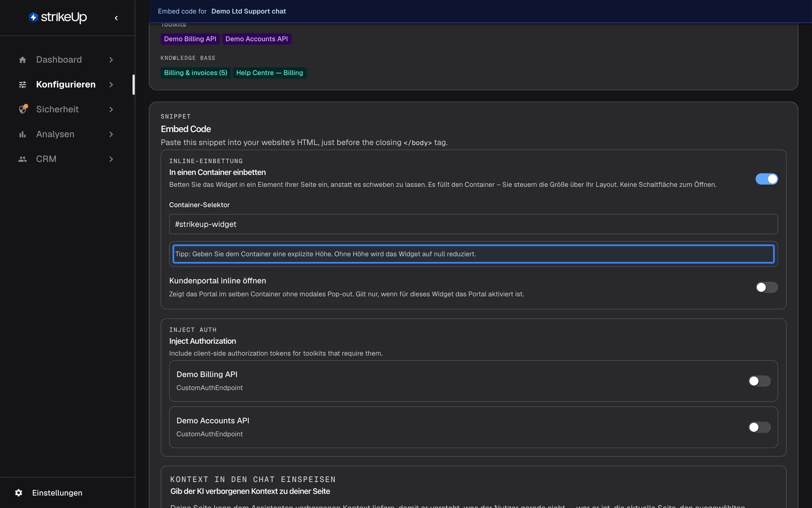This screenshot has width=812, height=508.
Task: Click the strikeUp lightning logo icon
Action: [x=33, y=18]
